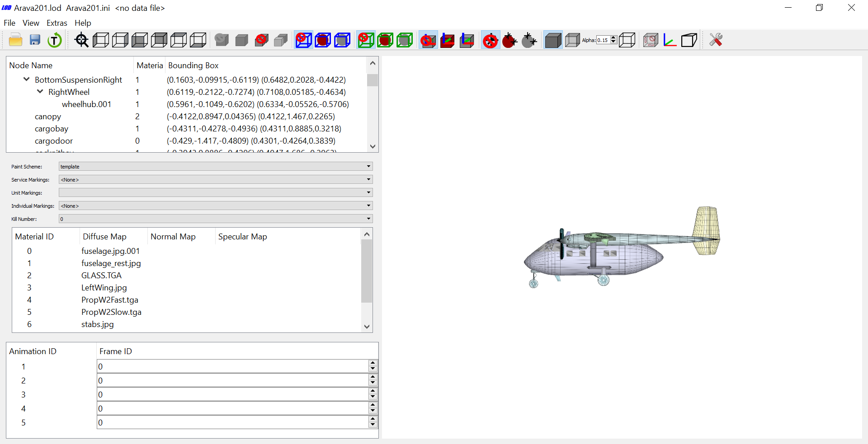Click the first grey rounded cube icon
This screenshot has height=444, width=868.
point(222,40)
